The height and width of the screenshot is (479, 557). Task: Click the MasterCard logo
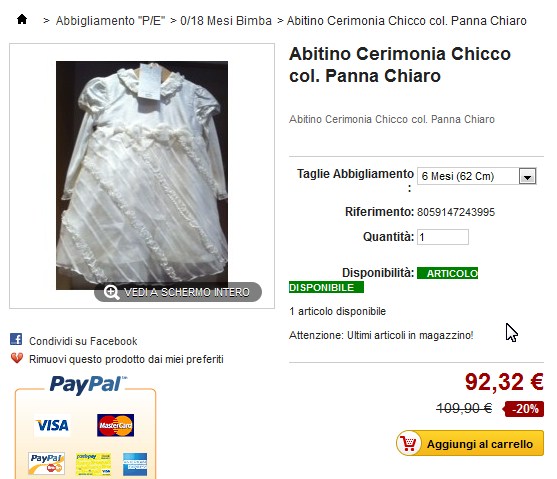(115, 425)
